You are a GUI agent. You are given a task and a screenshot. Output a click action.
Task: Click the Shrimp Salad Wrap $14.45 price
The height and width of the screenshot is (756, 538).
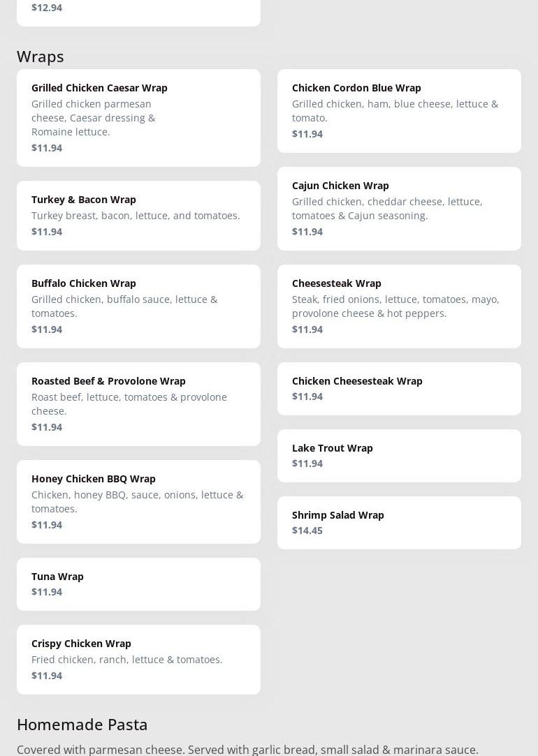coord(307,531)
